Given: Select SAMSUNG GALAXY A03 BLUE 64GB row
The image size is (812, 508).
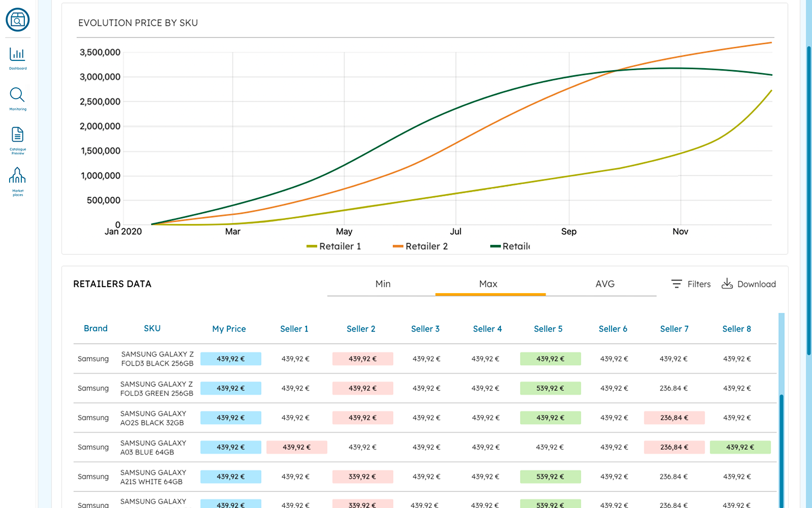Looking at the screenshot, I should (x=425, y=447).
